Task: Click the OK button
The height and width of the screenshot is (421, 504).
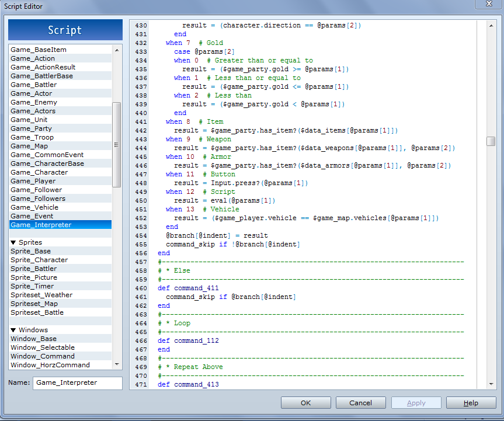Action: click(305, 403)
